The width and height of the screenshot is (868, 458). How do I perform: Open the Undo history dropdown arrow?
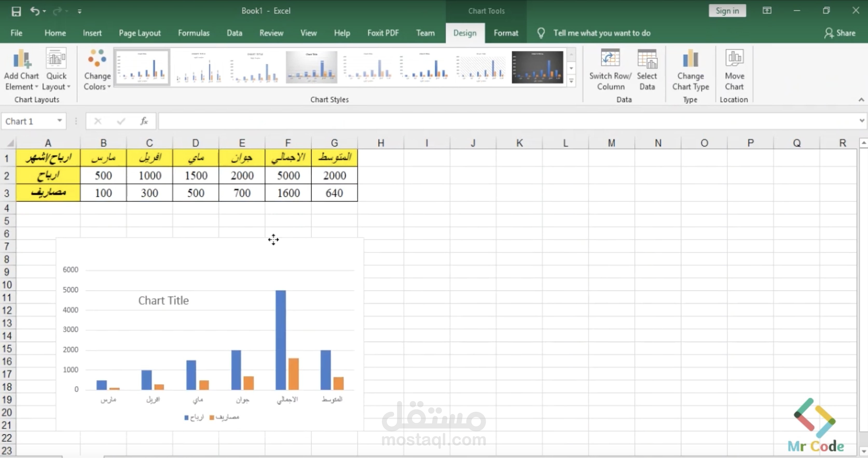(44, 11)
